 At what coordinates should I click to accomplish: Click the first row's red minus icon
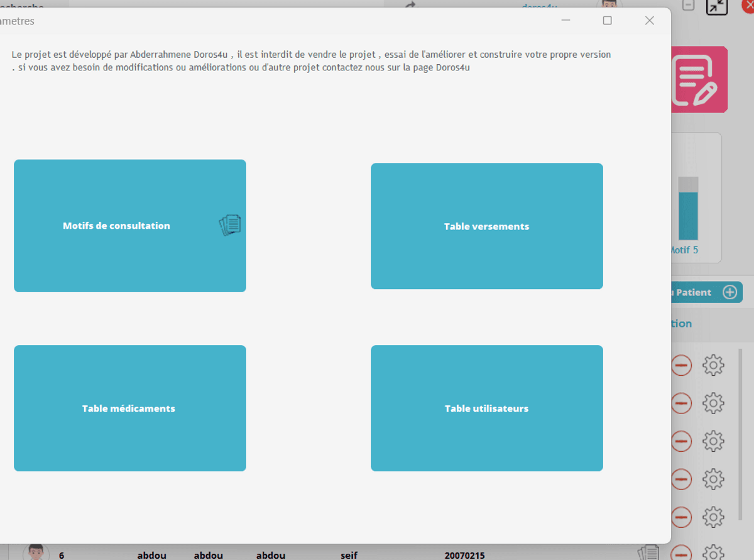(x=682, y=365)
